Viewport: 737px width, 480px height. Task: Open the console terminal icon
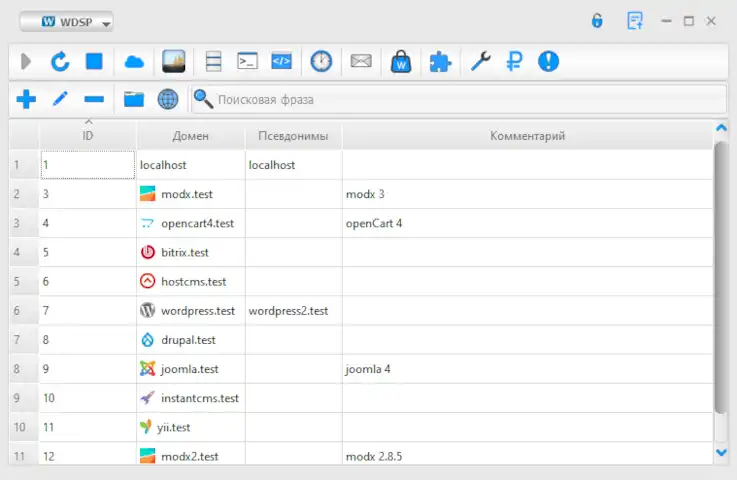[247, 61]
